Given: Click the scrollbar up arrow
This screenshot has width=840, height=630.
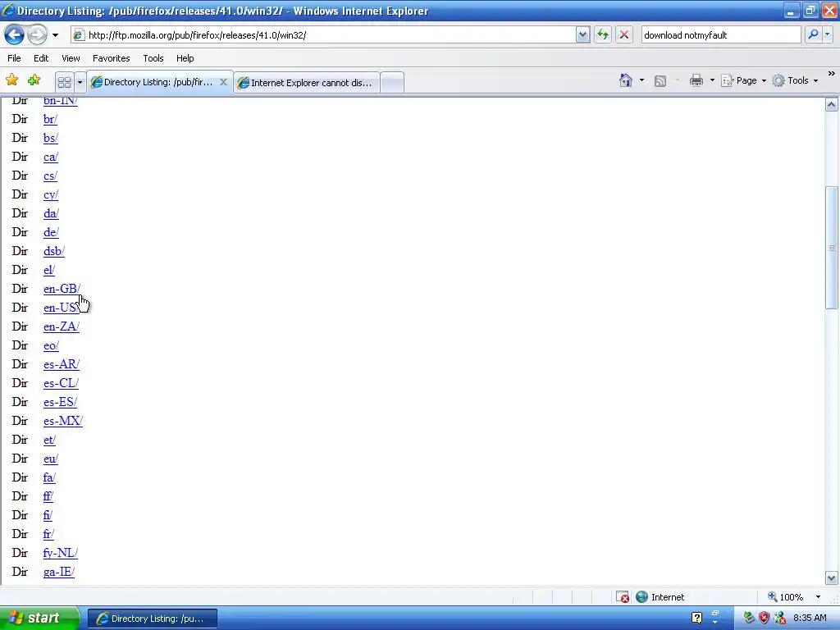Looking at the screenshot, I should [832, 104].
